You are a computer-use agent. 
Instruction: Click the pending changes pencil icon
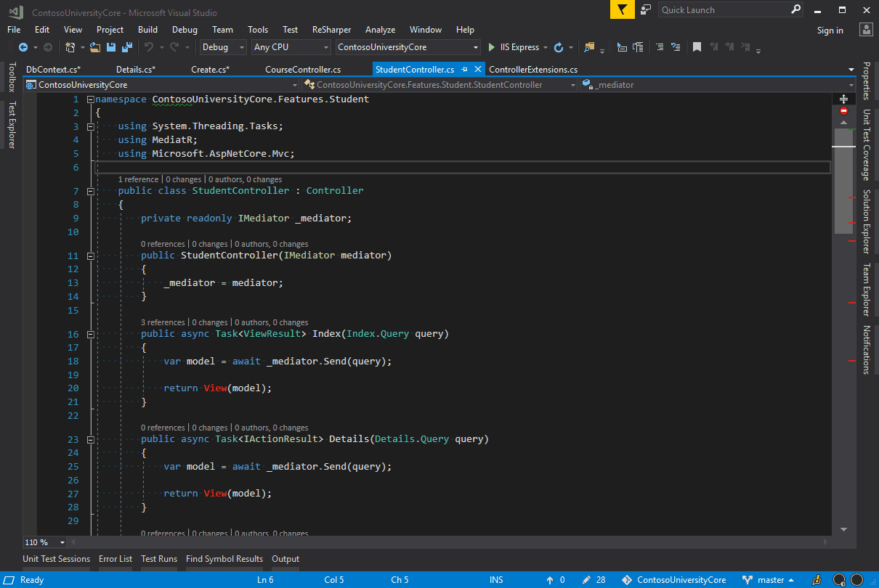click(587, 580)
